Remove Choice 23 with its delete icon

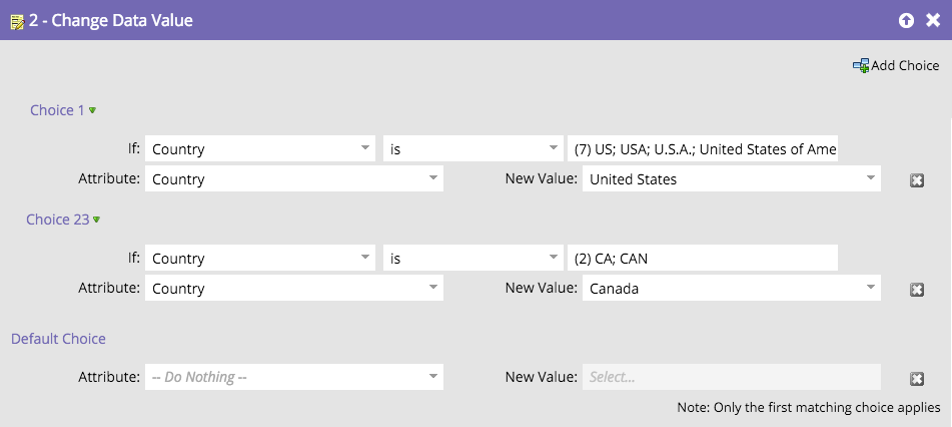[x=916, y=289]
